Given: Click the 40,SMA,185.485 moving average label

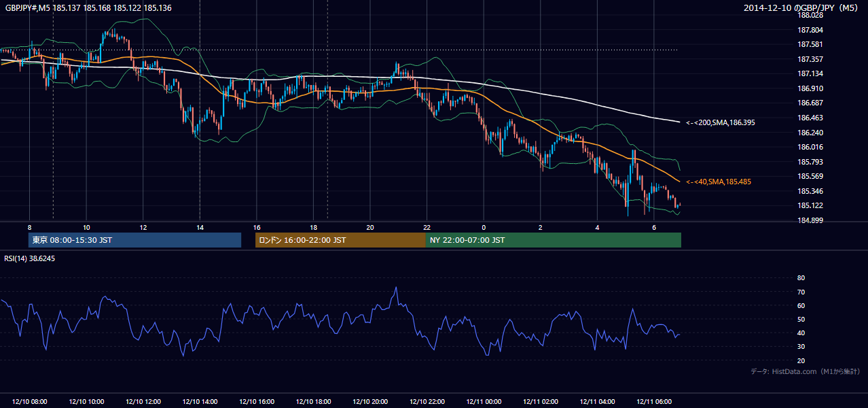Looking at the screenshot, I should click(x=719, y=182).
